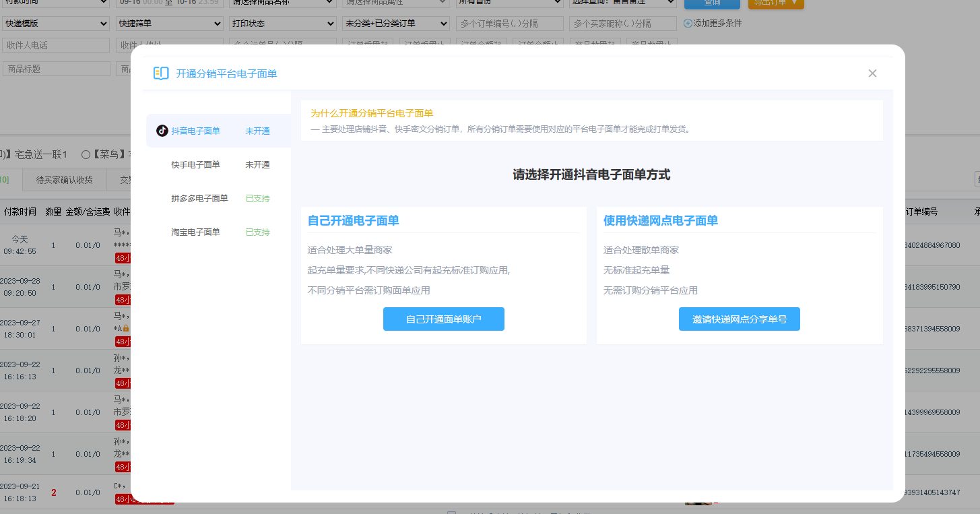The height and width of the screenshot is (514, 980).
Task: Click the 2023-09-28 09:20:50 payment time cell
Action: pyautogui.click(x=20, y=287)
